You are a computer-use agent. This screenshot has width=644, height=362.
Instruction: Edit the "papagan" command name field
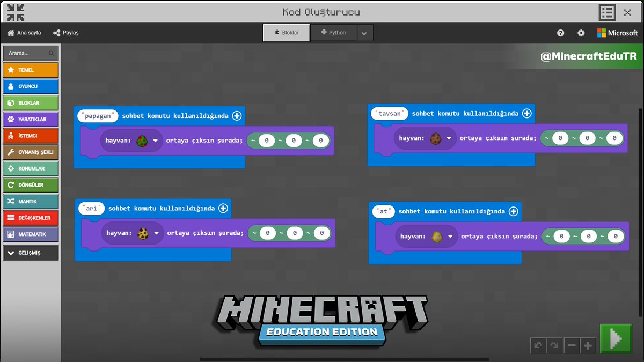[x=98, y=115]
